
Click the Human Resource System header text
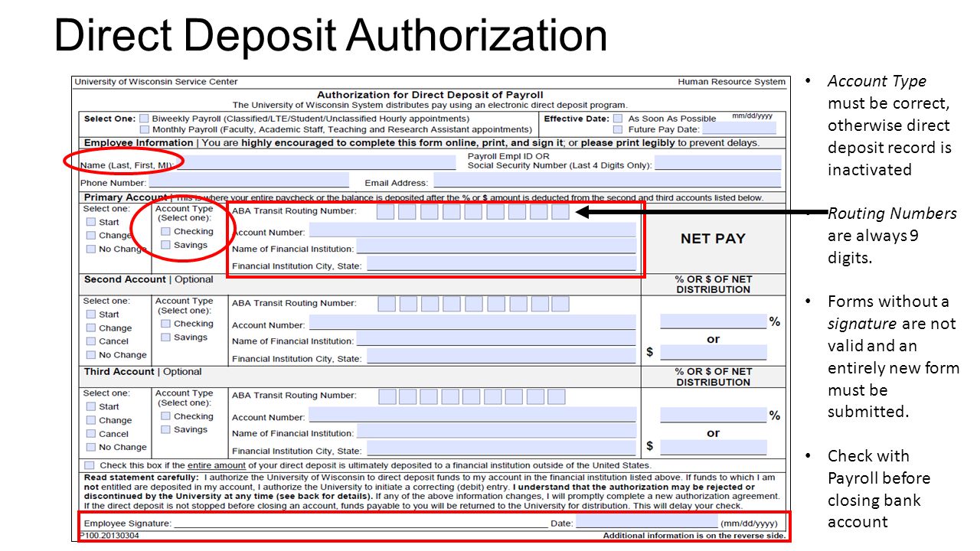pos(731,82)
